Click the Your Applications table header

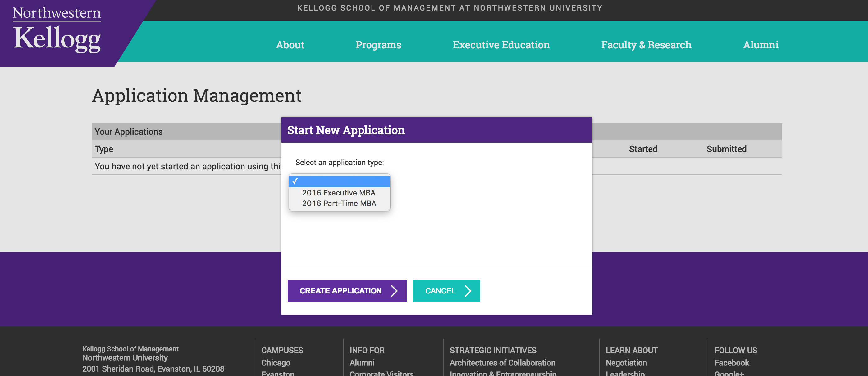129,131
